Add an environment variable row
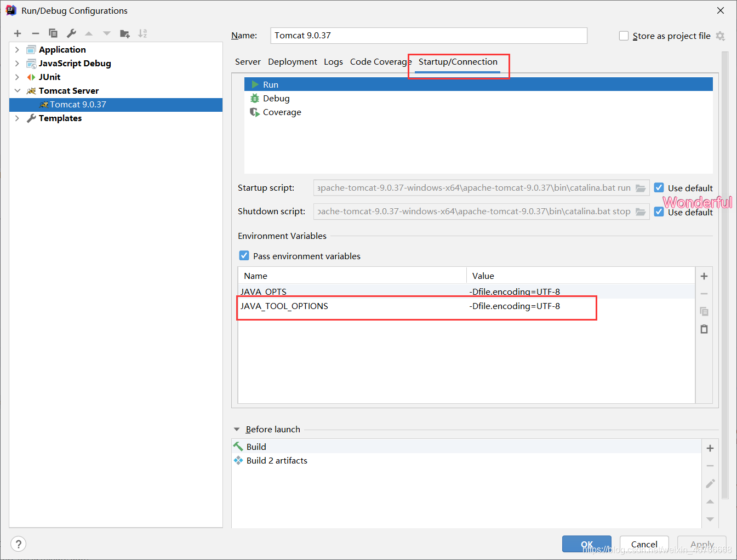 [x=704, y=276]
